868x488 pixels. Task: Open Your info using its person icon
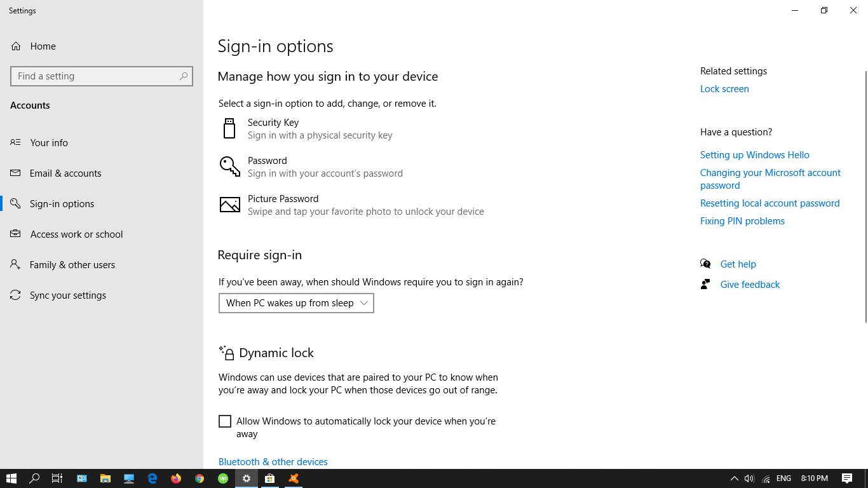click(15, 142)
